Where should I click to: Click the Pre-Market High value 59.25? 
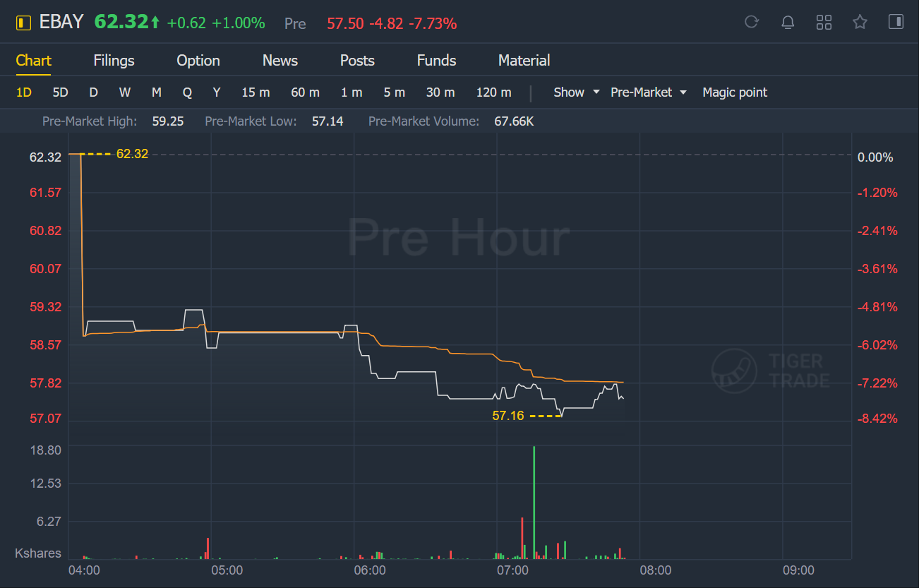168,121
